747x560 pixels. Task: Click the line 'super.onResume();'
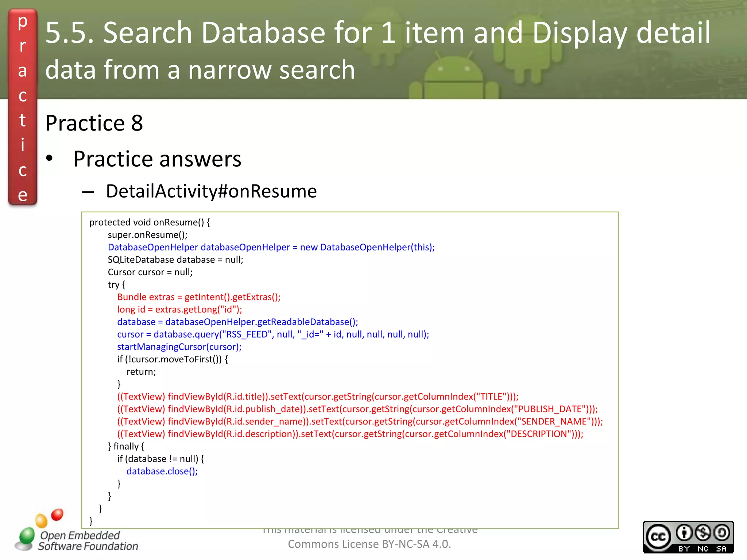148,235
